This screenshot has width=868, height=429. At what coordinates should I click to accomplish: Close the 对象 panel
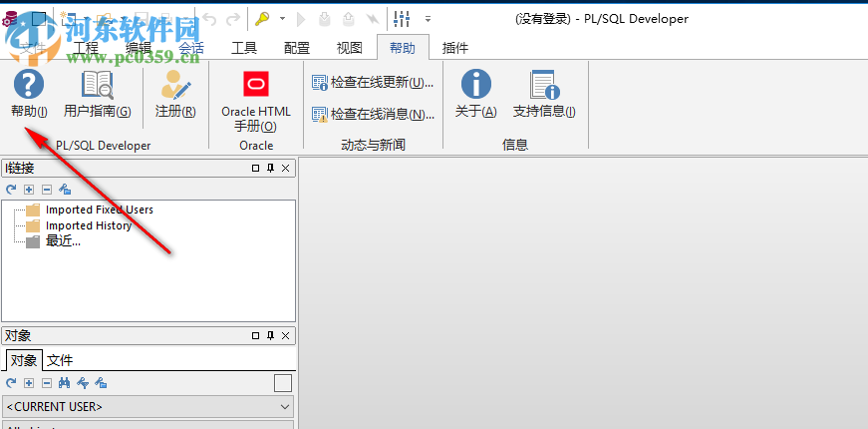286,335
